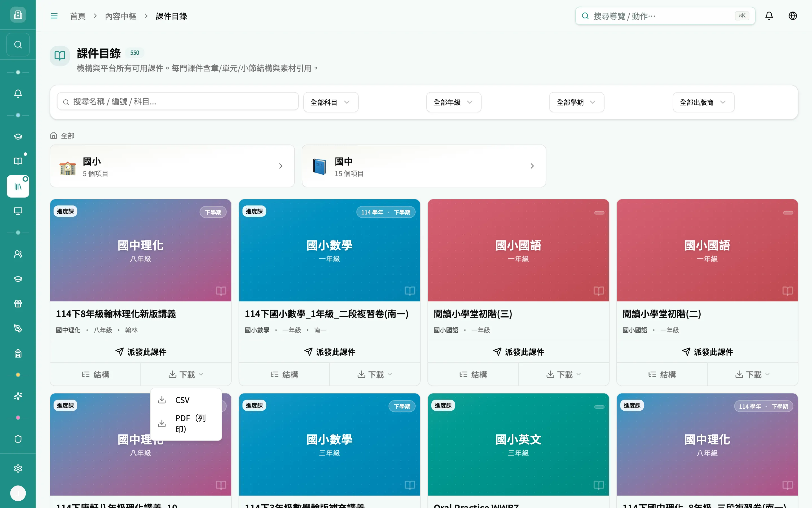The image size is (812, 508).
Task: Open the shield sidebar icon
Action: (x=18, y=439)
